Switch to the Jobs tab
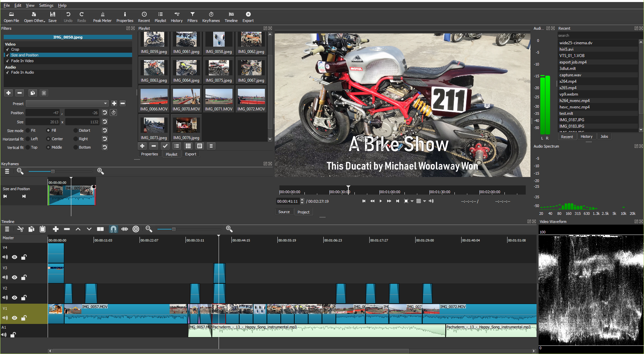Image resolution: width=644 pixels, height=354 pixels. (604, 136)
